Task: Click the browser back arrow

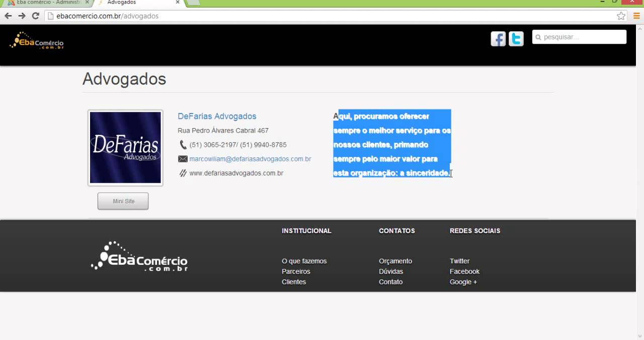Action: click(x=8, y=16)
